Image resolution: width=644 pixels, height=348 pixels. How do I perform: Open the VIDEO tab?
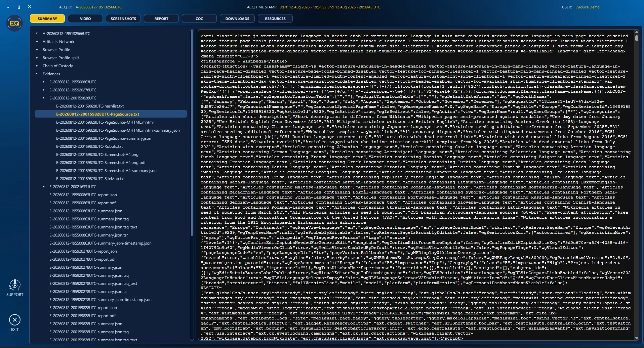click(x=85, y=19)
